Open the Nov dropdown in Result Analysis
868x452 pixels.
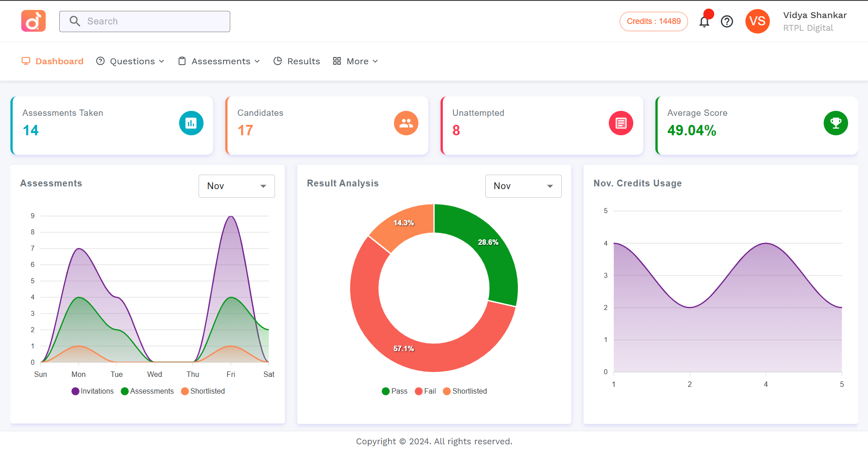[523, 186]
